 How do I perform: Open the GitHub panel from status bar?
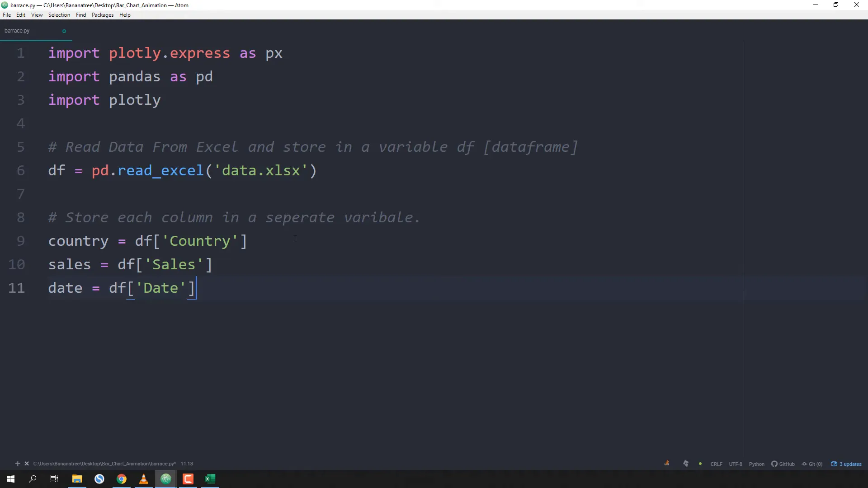pyautogui.click(x=783, y=464)
